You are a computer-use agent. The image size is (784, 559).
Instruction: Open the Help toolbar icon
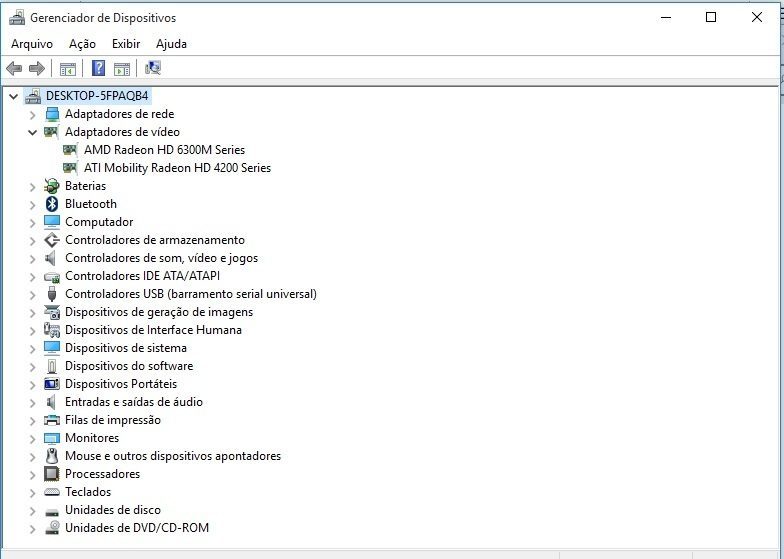click(98, 68)
